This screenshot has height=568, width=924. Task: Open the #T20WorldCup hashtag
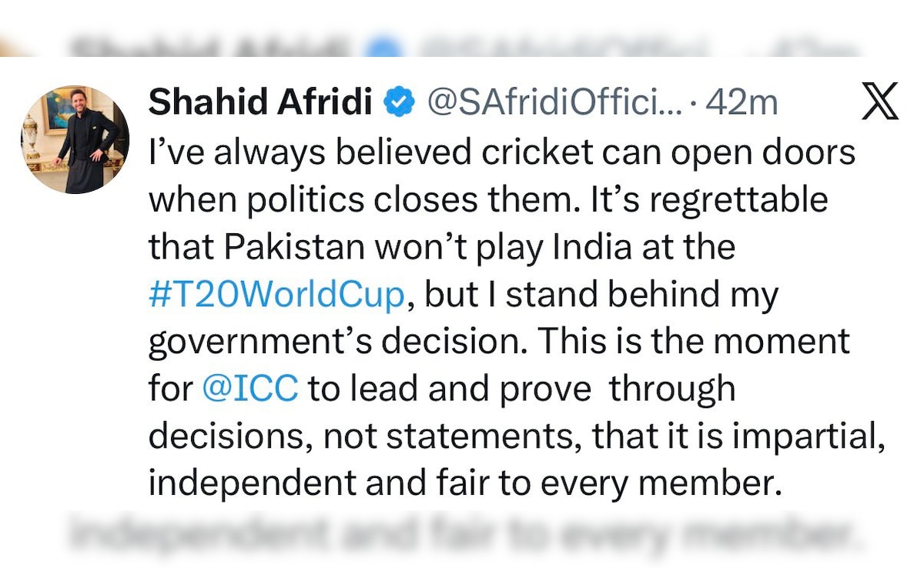(x=276, y=294)
